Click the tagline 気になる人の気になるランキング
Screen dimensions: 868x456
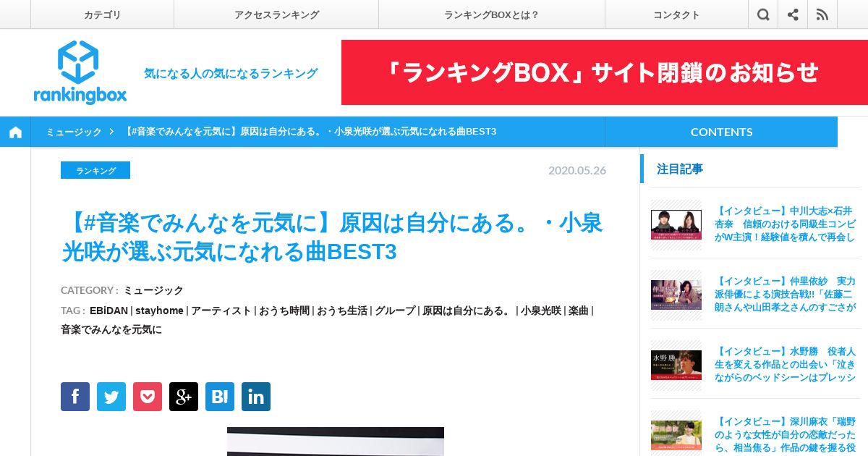pyautogui.click(x=231, y=73)
